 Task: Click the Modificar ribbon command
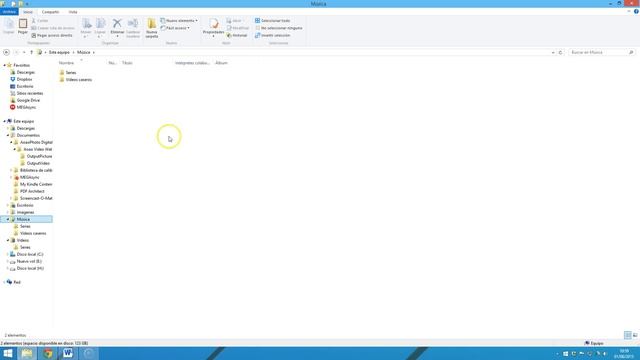pyautogui.click(x=238, y=28)
